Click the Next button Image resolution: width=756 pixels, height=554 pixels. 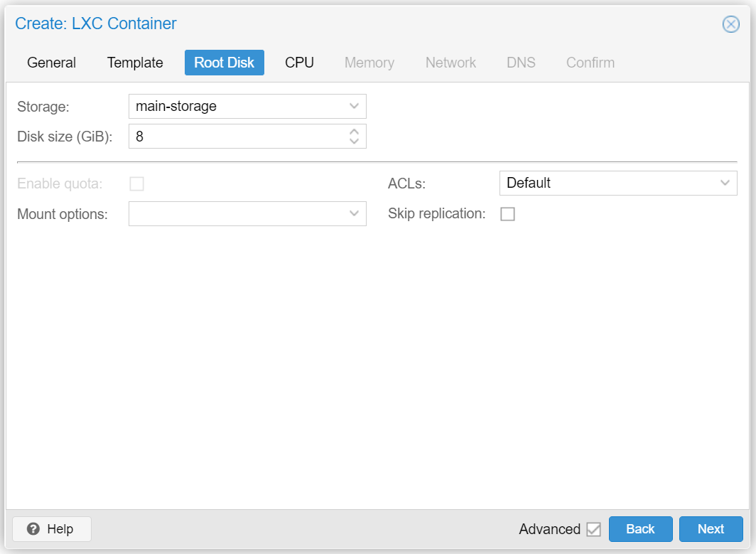pos(711,529)
